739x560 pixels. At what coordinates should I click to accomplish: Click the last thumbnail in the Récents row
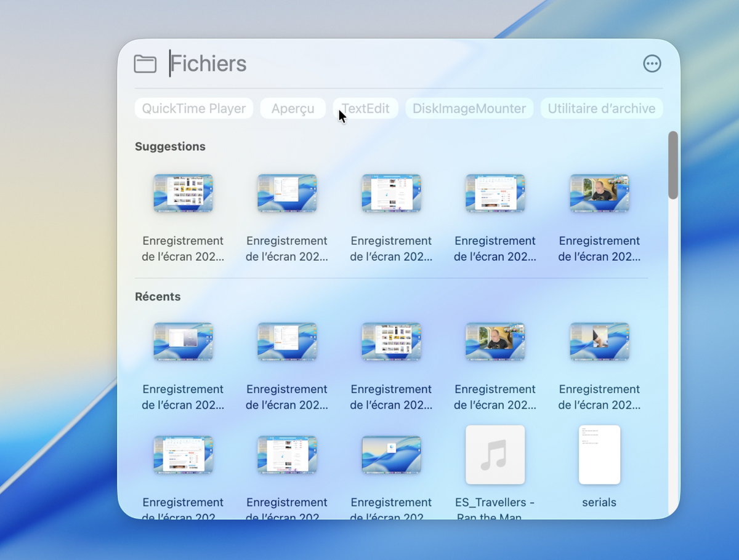coord(599,342)
